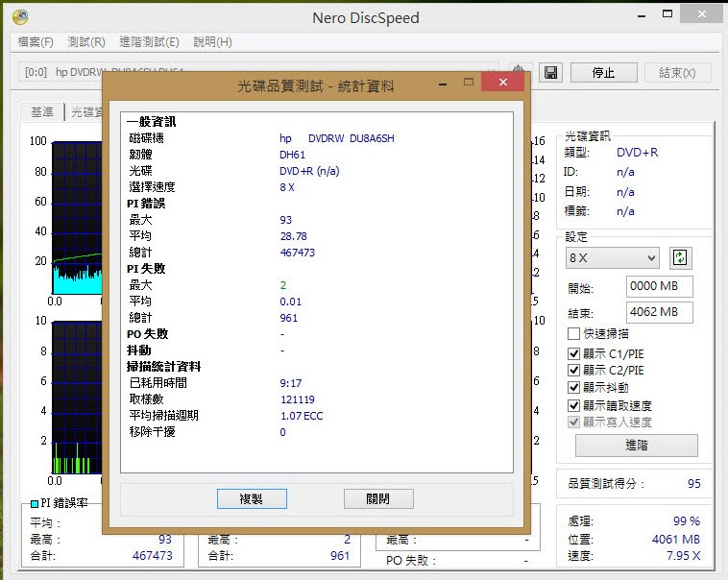
Task: Click PI error max value 93 in dialog
Action: tap(286, 220)
